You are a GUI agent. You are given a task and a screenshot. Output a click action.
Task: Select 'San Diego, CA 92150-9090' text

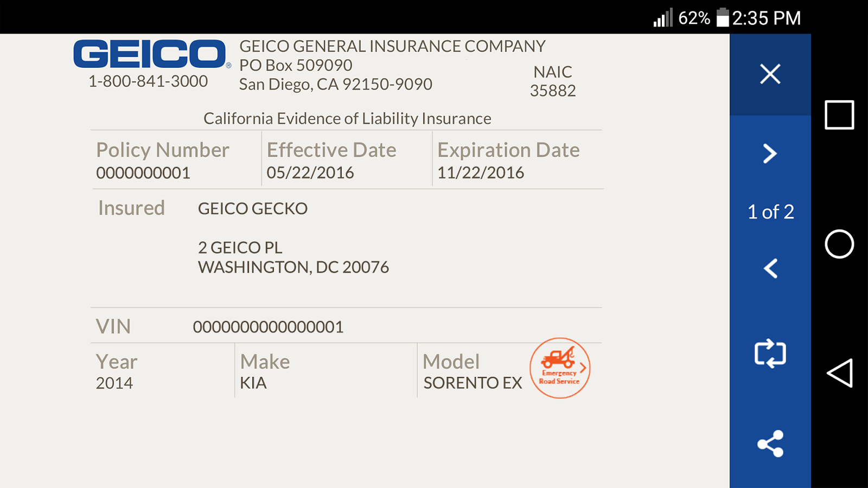pyautogui.click(x=336, y=85)
